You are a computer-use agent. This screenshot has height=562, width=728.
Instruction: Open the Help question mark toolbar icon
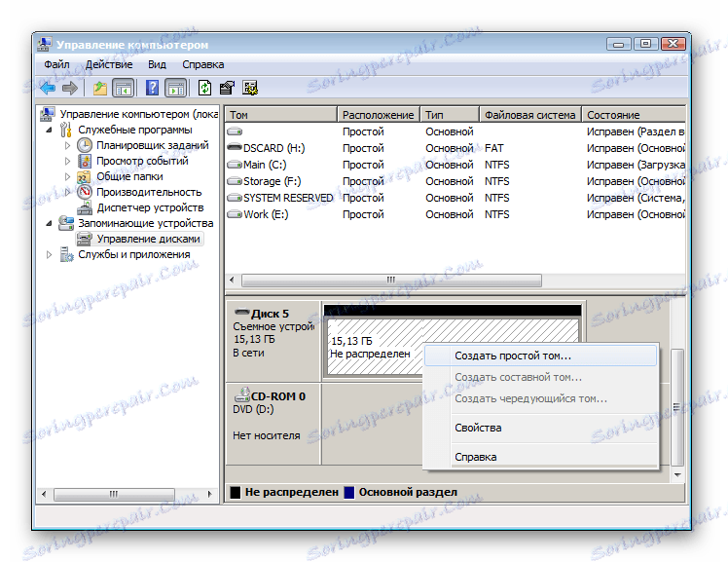point(152,88)
